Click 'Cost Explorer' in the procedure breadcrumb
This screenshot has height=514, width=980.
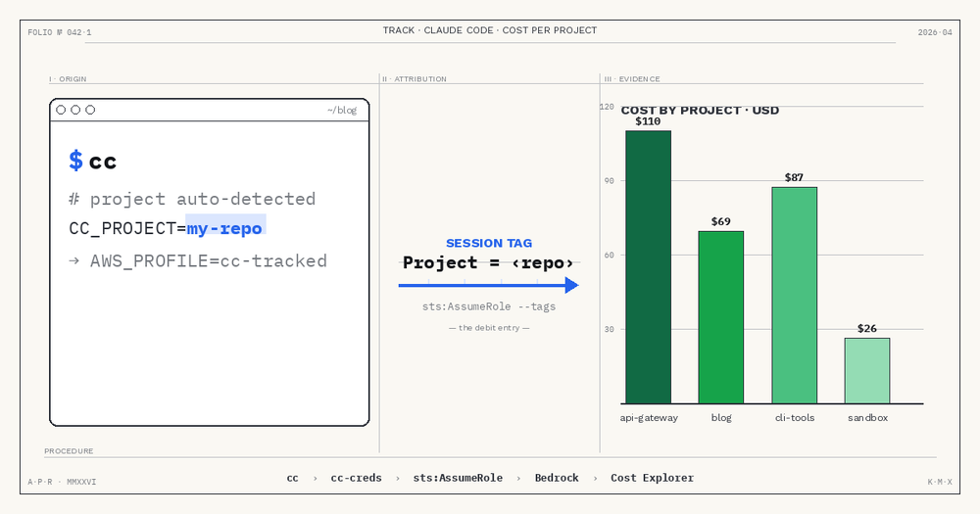pyautogui.click(x=652, y=478)
